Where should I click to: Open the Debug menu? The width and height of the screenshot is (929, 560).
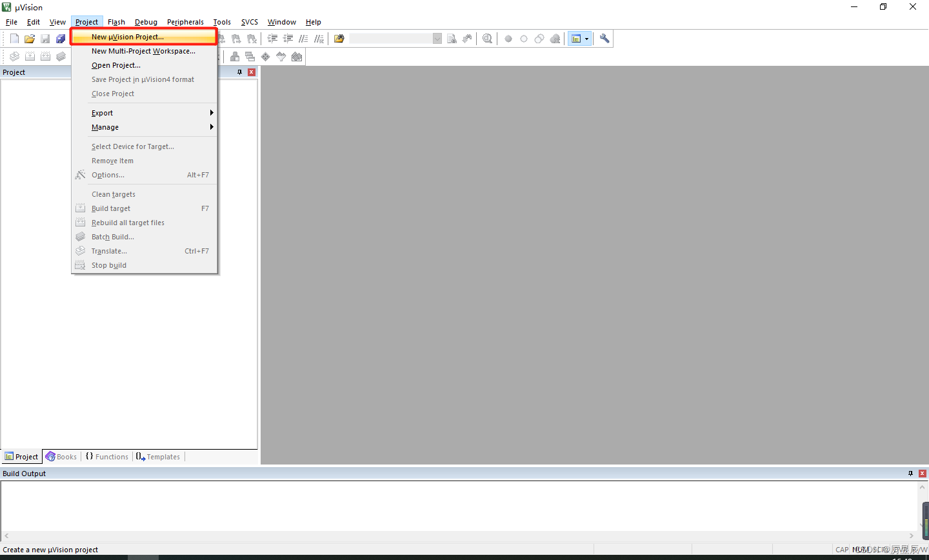(x=146, y=22)
